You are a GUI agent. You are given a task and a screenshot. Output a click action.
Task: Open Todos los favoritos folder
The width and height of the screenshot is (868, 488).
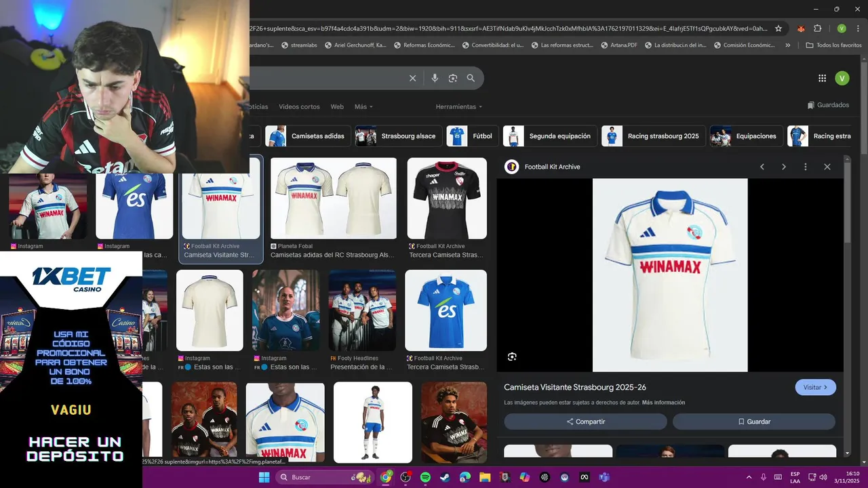(833, 45)
